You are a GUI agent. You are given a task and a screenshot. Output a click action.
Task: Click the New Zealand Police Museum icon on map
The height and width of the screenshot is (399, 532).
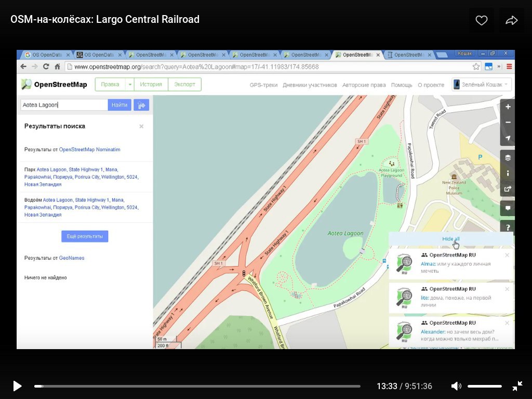(x=454, y=177)
